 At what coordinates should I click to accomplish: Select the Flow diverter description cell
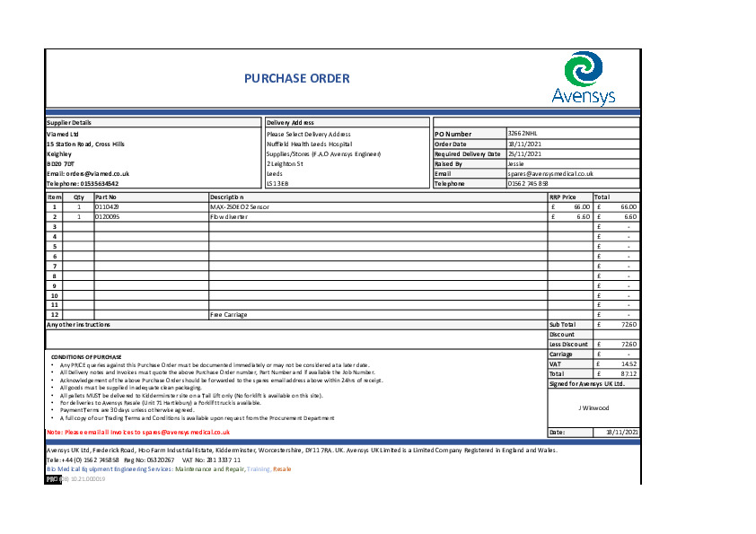[229, 216]
